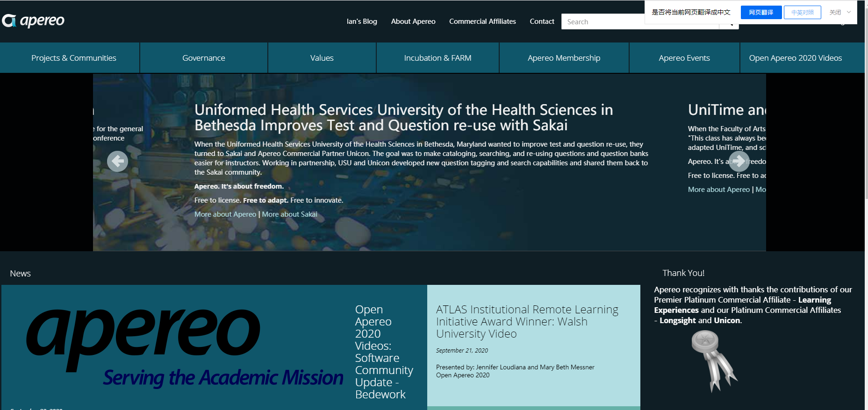Viewport: 868px width, 410px height.
Task: Click 网页翻译 translate page button
Action: click(x=761, y=12)
